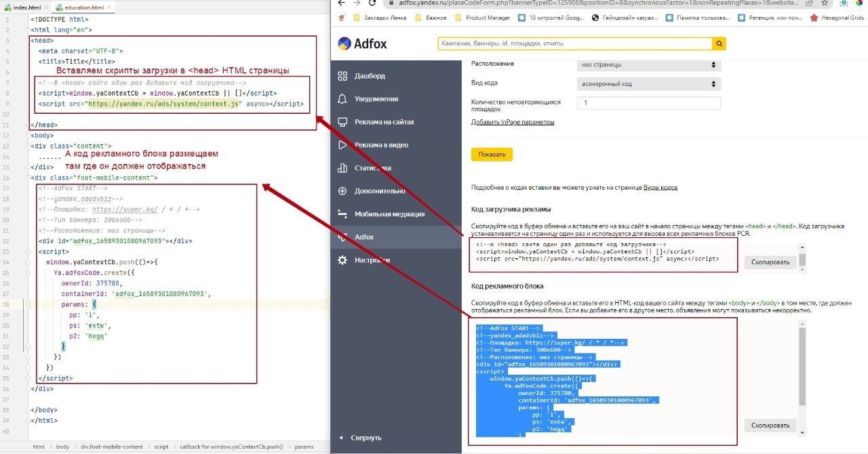
Task: Click the yellow Показать button
Action: (x=492, y=154)
